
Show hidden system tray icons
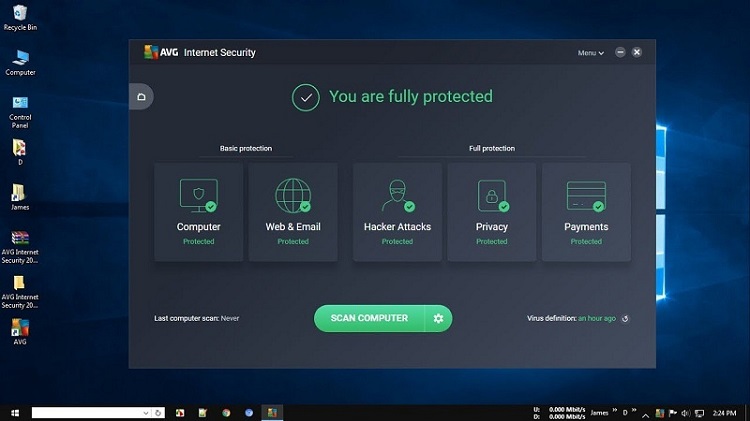pos(645,414)
